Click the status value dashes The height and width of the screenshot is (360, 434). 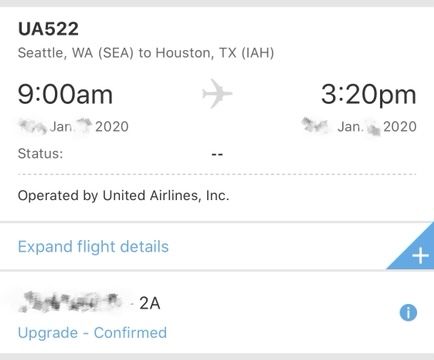point(217,154)
